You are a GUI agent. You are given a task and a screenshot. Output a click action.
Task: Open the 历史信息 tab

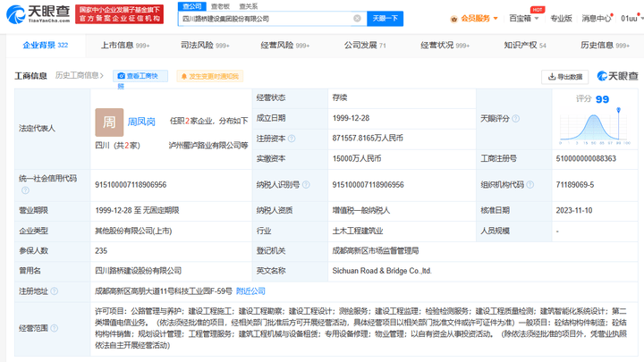coord(605,46)
